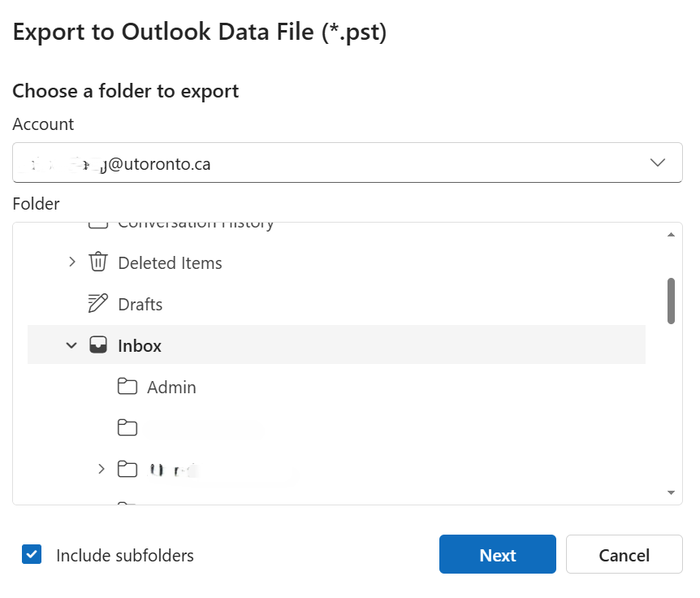700x598 pixels.
Task: Select the Admin folder name
Action: [171, 388]
